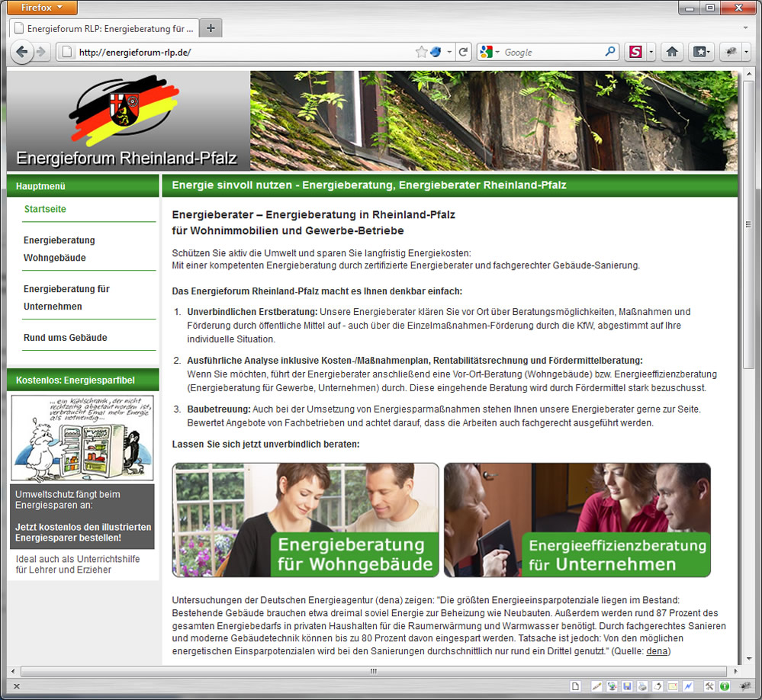Click the blank page icon in add-on bar

click(575, 686)
